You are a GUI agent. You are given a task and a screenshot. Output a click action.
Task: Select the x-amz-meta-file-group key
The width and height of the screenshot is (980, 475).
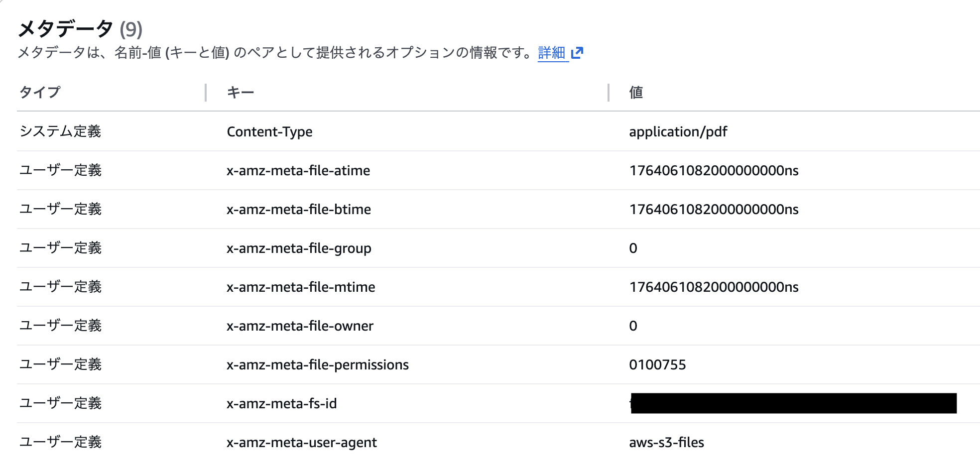click(x=299, y=248)
